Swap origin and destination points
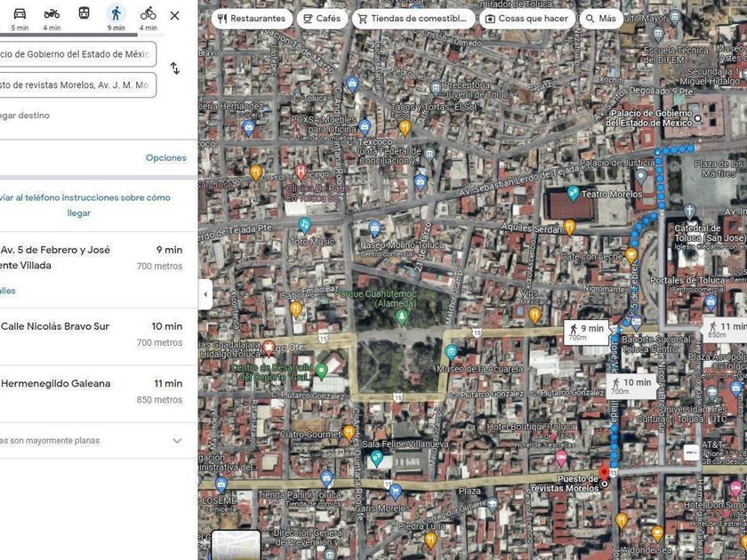 175,68
